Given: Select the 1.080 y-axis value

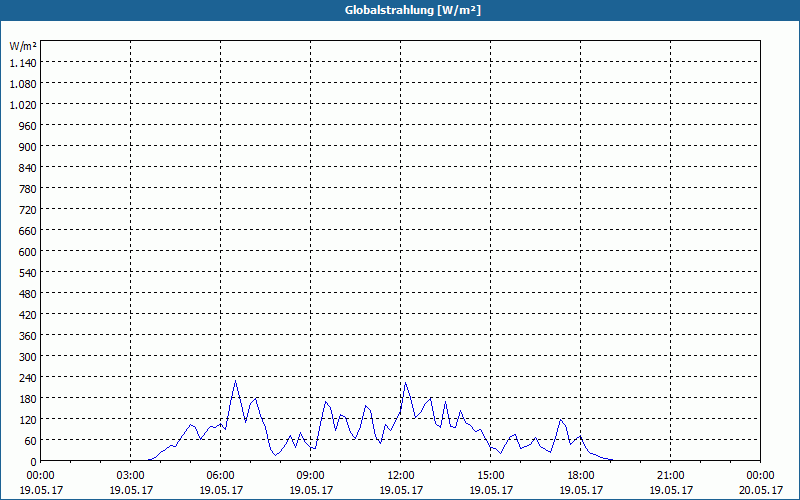Looking at the screenshot, I should (x=23, y=84).
